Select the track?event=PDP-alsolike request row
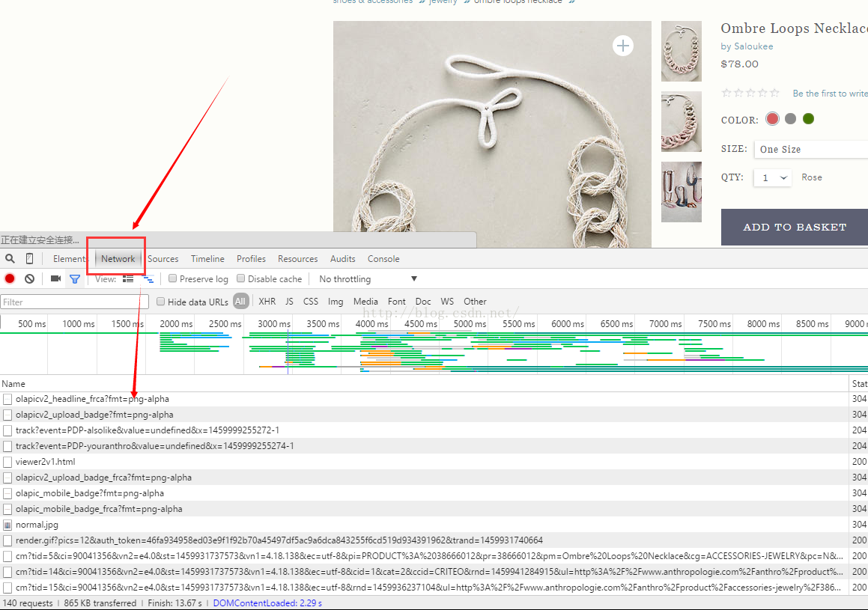This screenshot has width=868, height=610. coord(424,430)
